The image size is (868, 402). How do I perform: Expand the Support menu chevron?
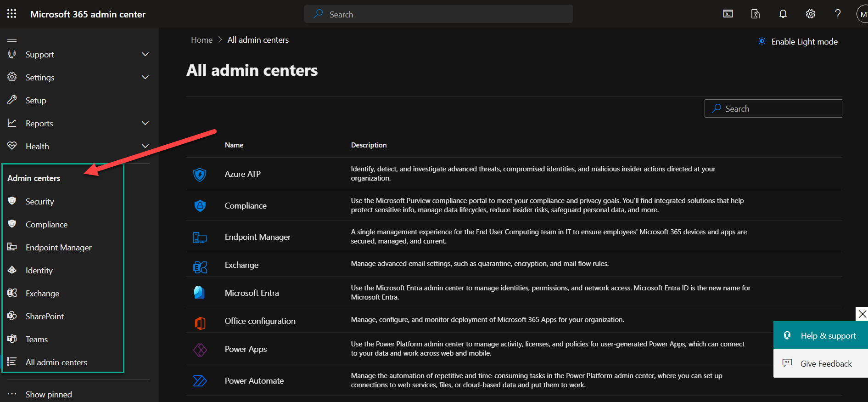145,54
